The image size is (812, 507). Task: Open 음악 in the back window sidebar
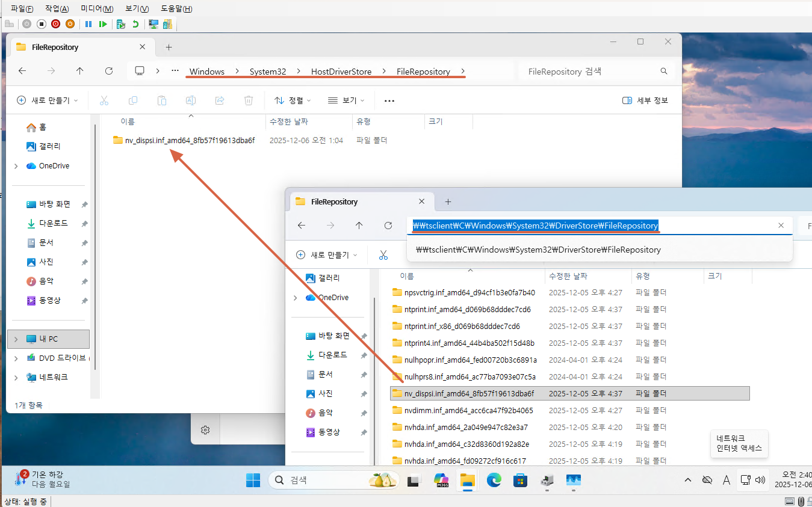[x=40, y=281]
